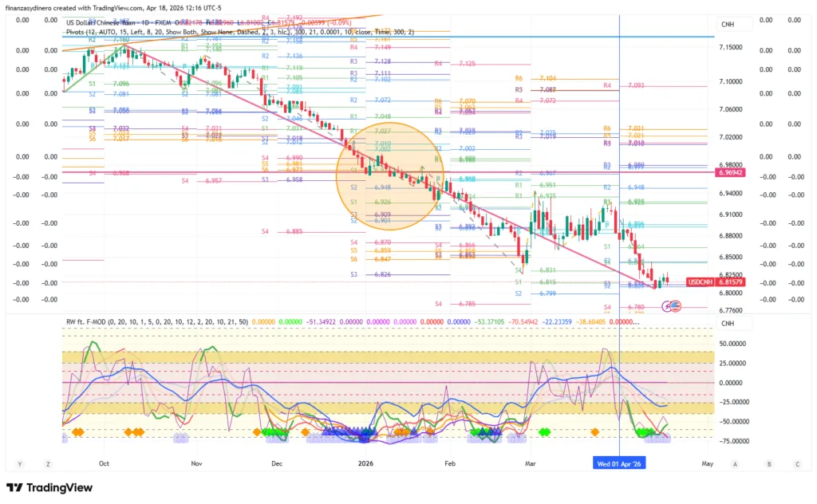
Task: Click the 6.96942 horizontal line price label
Action: click(x=731, y=172)
